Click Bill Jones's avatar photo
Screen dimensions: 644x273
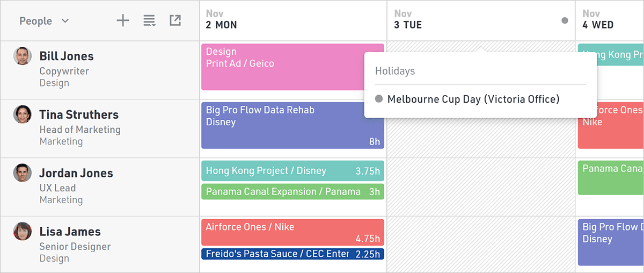coord(23,56)
